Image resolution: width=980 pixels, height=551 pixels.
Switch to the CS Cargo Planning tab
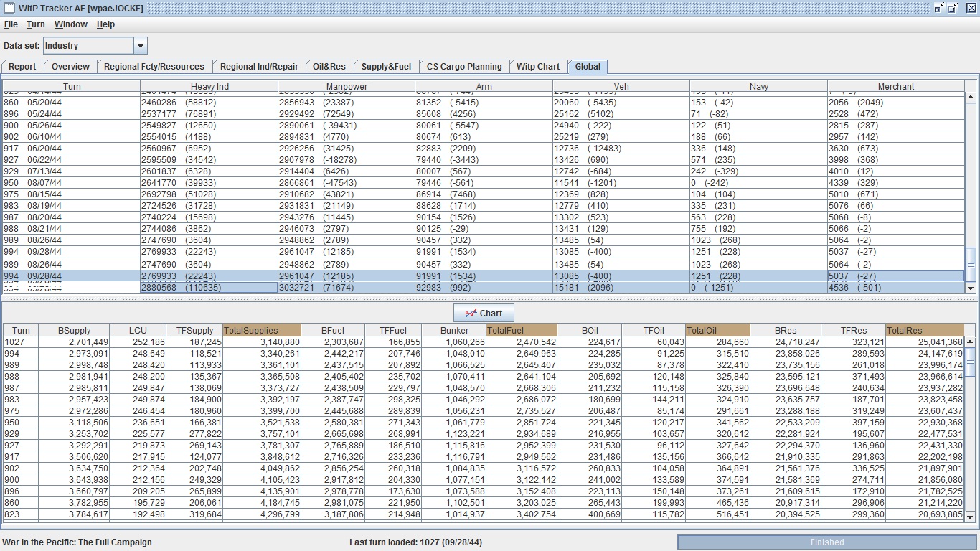pos(464,67)
